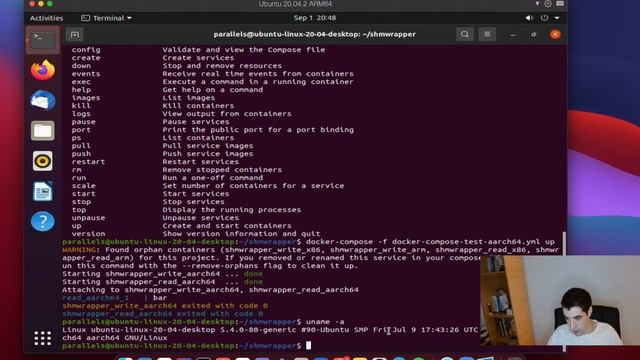Click the macOS yellow minimize button
The width and height of the screenshot is (640, 360).
click(x=41, y=4)
